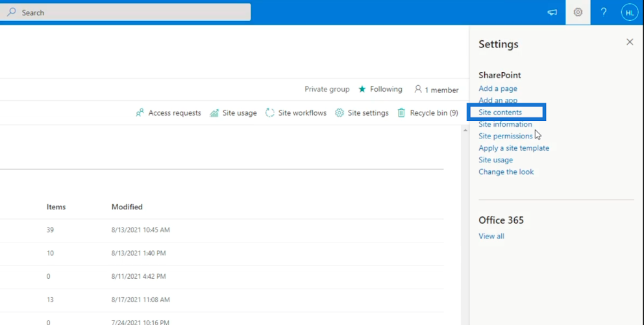Select the 8/13/2021 10:45 AM cell
Image resolution: width=644 pixels, height=325 pixels.
(x=140, y=230)
